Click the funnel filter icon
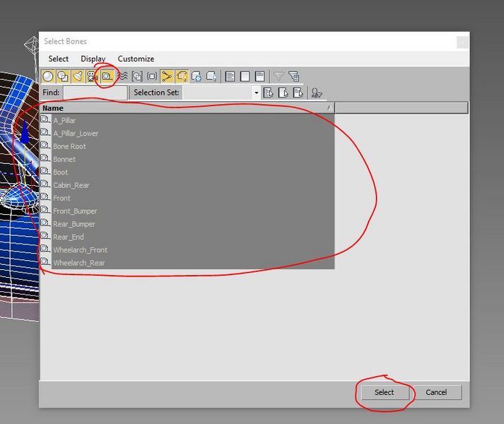 click(x=279, y=76)
